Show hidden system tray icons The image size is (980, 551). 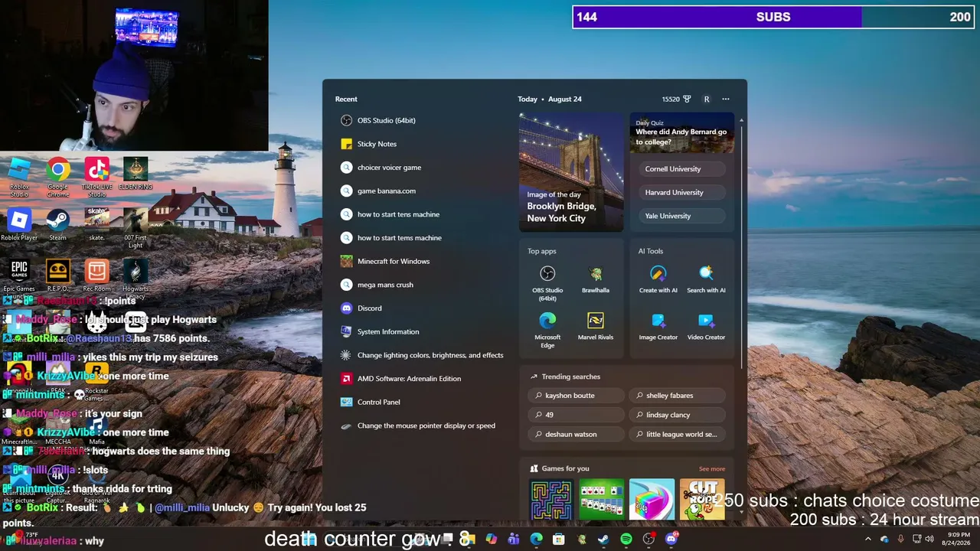pos(867,540)
